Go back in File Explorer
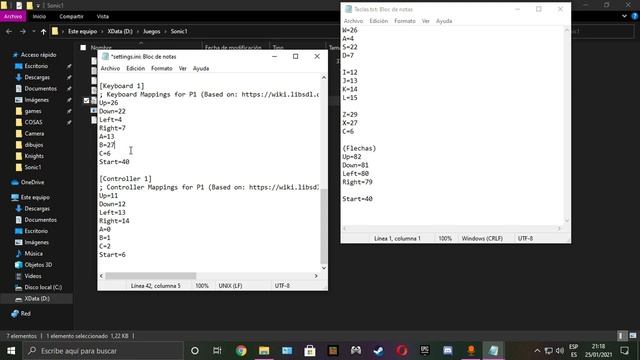Viewport: 640px width, 360px height. pyautogui.click(x=9, y=31)
